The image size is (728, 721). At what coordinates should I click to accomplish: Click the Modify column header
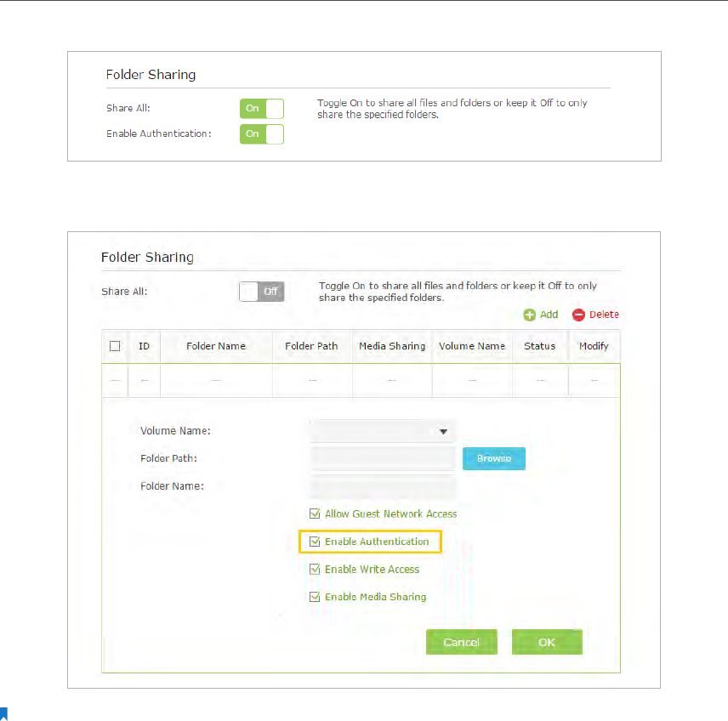click(x=594, y=346)
